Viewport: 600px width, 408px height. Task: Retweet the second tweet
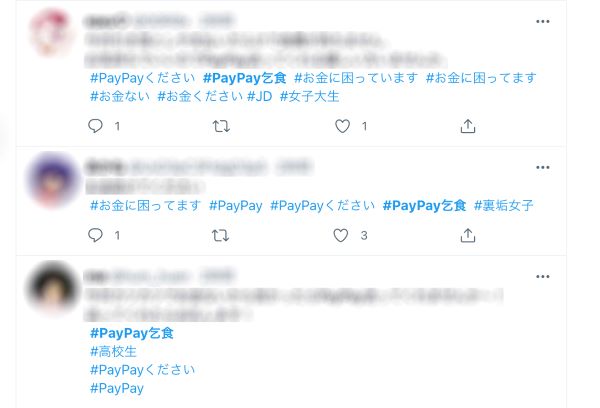[220, 235]
